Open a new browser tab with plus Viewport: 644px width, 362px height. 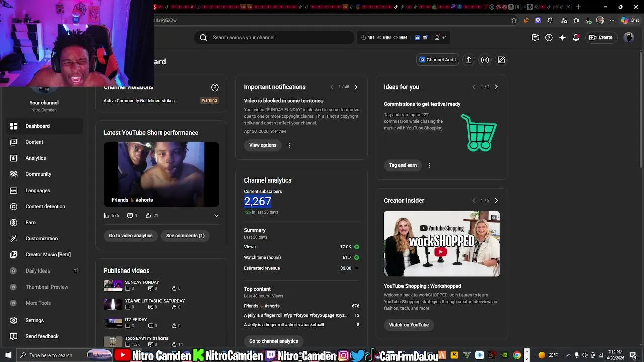coord(578,7)
